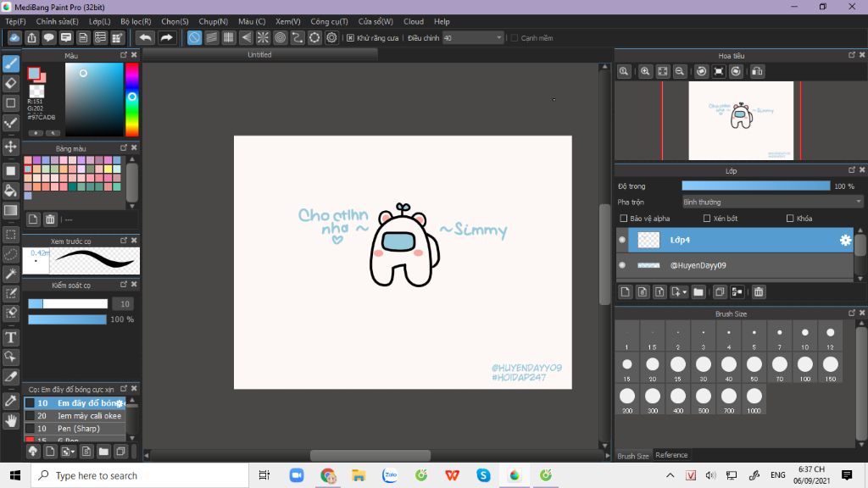Fit canvas to Navigator window
This screenshot has width=868, height=488.
click(x=662, y=71)
